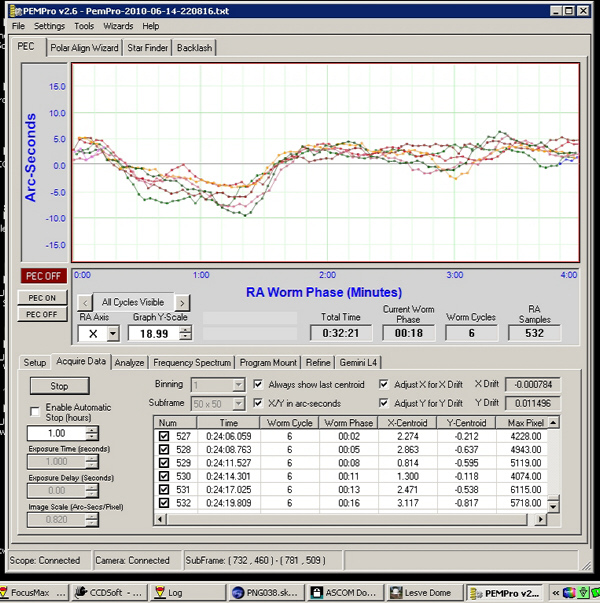Uncheck sample row 528 checkbox
The image size is (600, 603).
pos(164,449)
